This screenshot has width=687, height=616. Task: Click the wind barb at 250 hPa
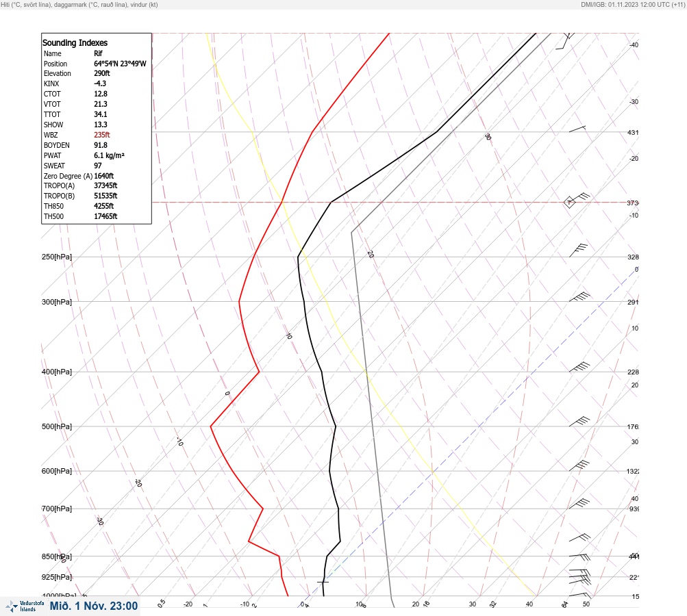578,251
